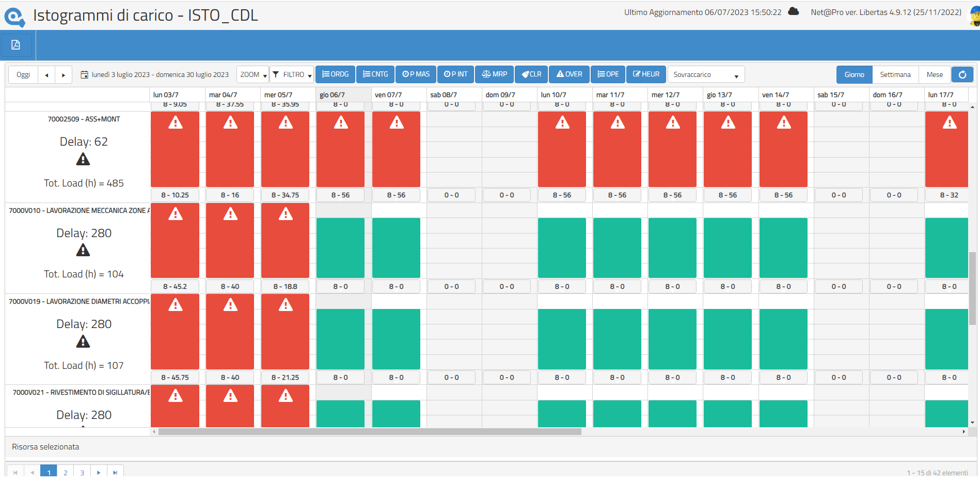Enable the P INT planning mode

(x=455, y=74)
